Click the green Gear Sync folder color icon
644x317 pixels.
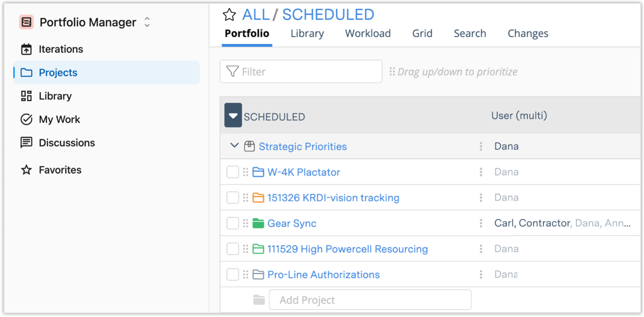[258, 223]
